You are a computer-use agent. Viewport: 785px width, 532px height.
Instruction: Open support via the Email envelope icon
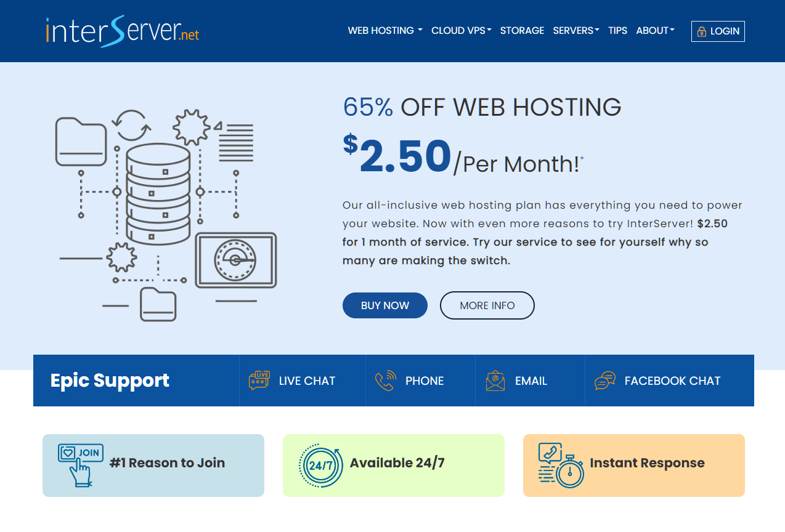pos(495,381)
